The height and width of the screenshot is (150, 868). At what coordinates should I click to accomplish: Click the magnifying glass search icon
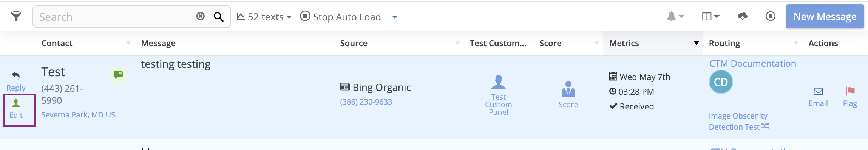coord(219,17)
